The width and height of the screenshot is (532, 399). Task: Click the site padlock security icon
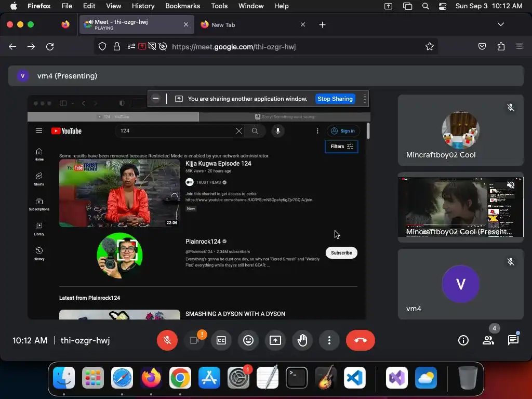117,46
